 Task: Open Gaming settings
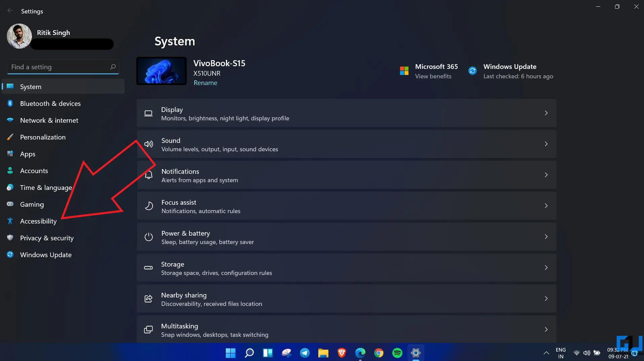pos(63,204)
